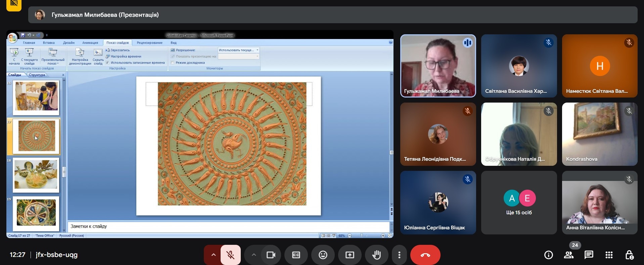Click Скрыть слайд button

[x=98, y=56]
